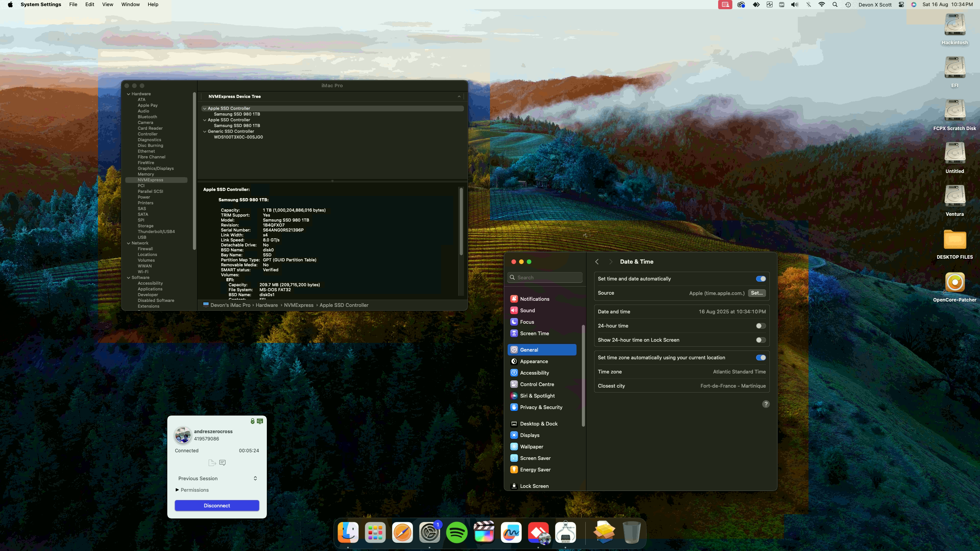The image size is (980, 551).
Task: Open the Trash in the Dock
Action: point(632,532)
